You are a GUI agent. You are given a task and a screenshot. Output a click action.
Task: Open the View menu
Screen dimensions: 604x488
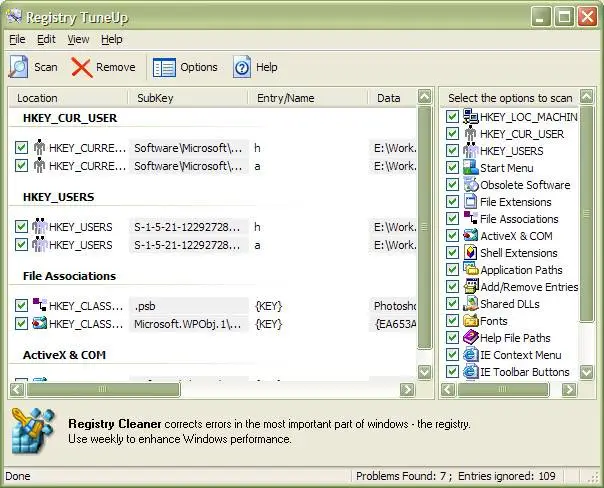(x=78, y=39)
